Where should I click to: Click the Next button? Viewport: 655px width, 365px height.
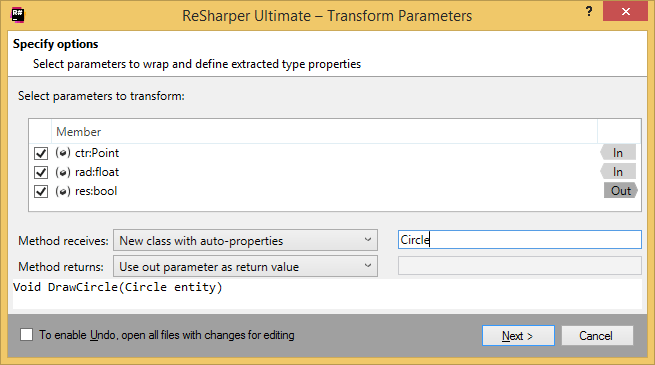518,335
